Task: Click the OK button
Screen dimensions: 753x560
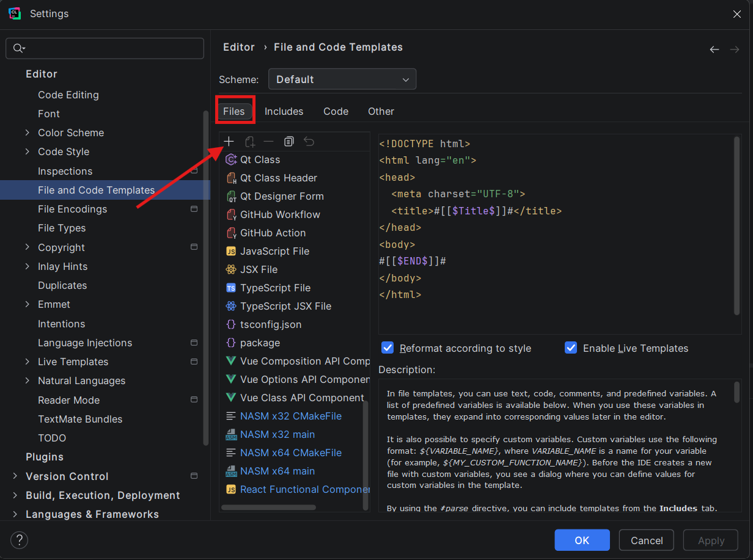Action: point(582,540)
